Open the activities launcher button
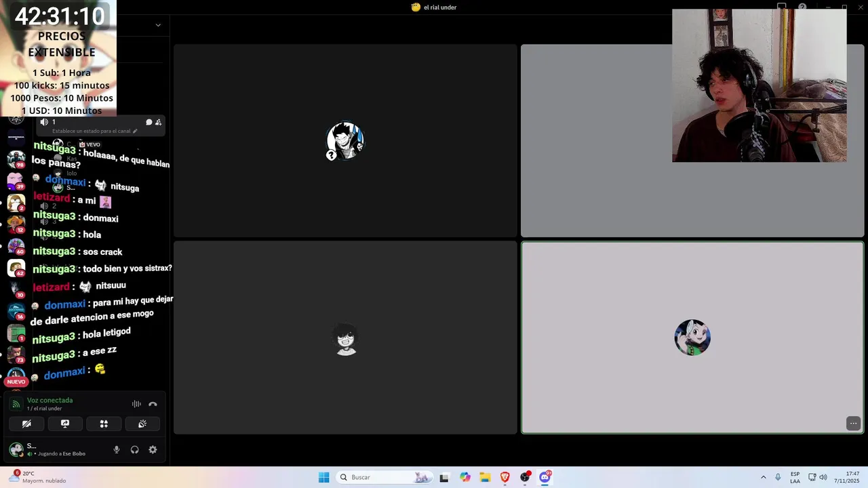 pyautogui.click(x=104, y=424)
